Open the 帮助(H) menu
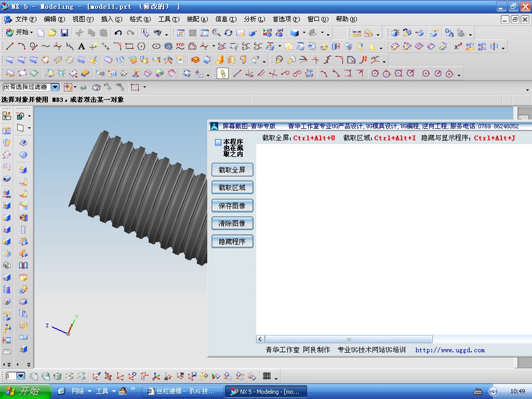 pyautogui.click(x=347, y=19)
